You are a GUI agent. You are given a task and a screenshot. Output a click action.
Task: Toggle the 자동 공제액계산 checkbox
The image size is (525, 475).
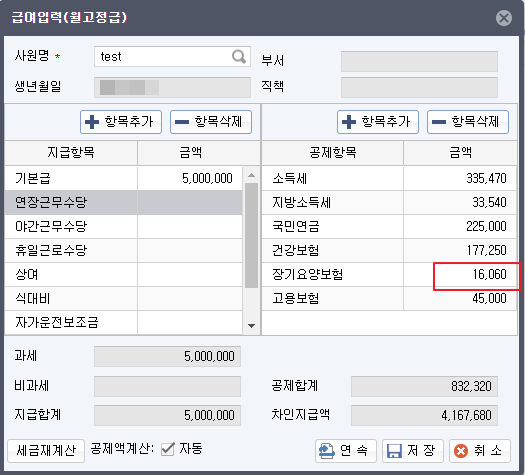[x=167, y=449]
